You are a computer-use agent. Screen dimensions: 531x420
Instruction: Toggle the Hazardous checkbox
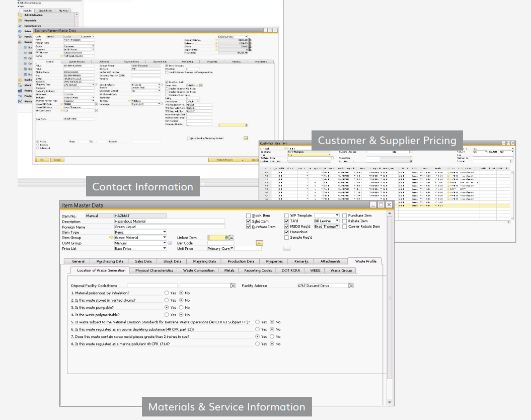287,232
